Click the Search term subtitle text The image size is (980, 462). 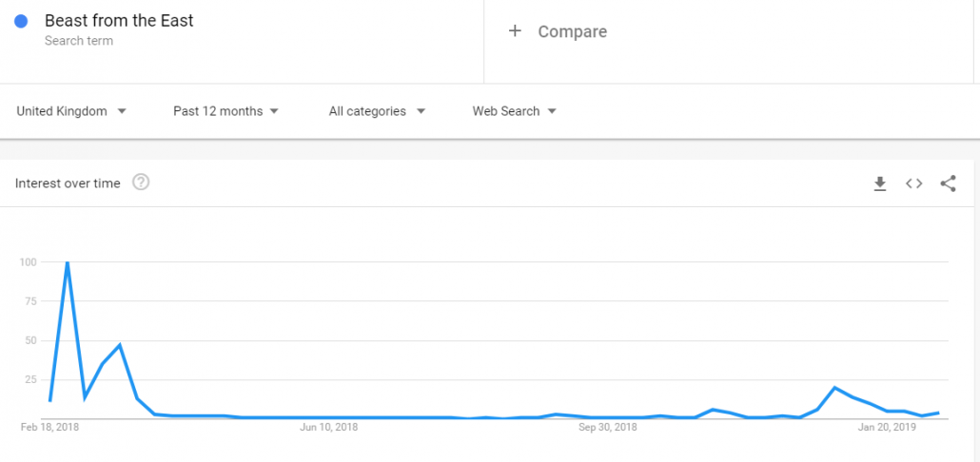(79, 41)
